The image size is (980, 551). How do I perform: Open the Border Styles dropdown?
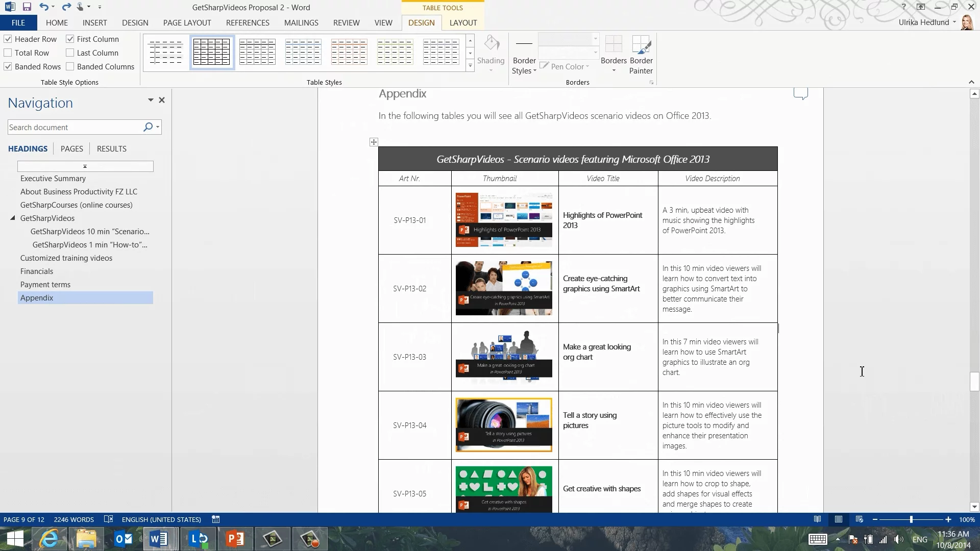click(524, 65)
